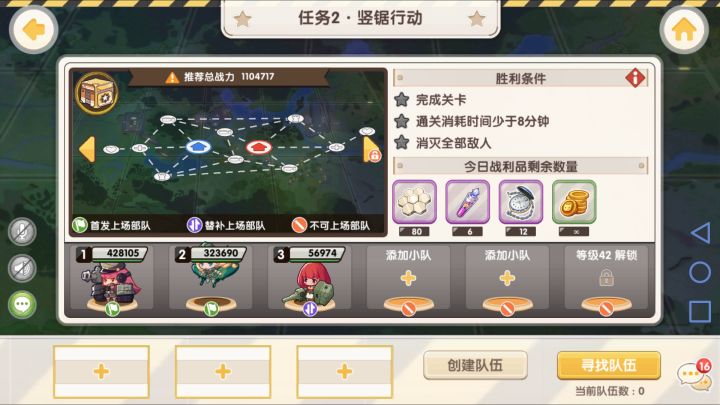Toggle the muted speaker button
The width and height of the screenshot is (720, 405).
(22, 268)
